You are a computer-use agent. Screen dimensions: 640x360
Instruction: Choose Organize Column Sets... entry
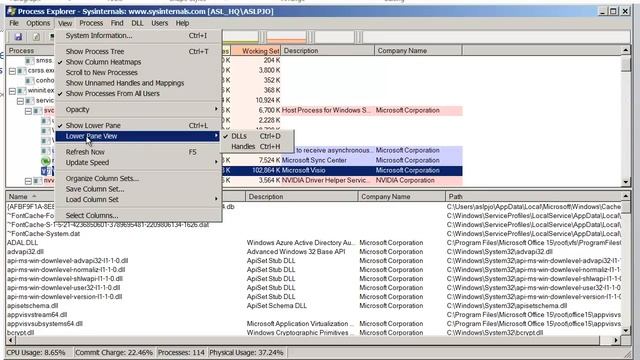(x=138, y=178)
